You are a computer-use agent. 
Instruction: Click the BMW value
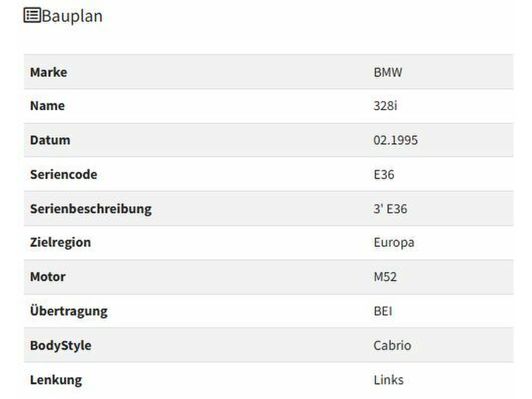click(388, 72)
